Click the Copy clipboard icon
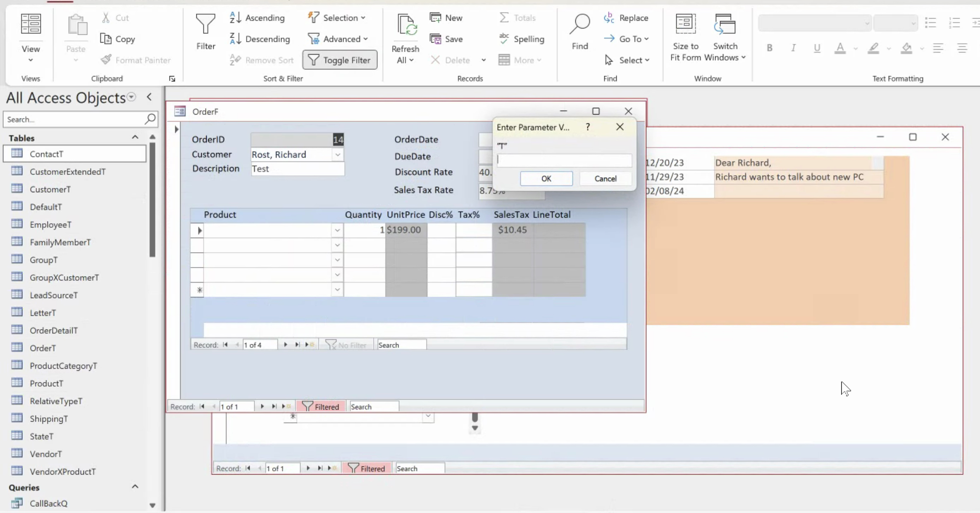Image resolution: width=980 pixels, height=513 pixels. tap(106, 39)
